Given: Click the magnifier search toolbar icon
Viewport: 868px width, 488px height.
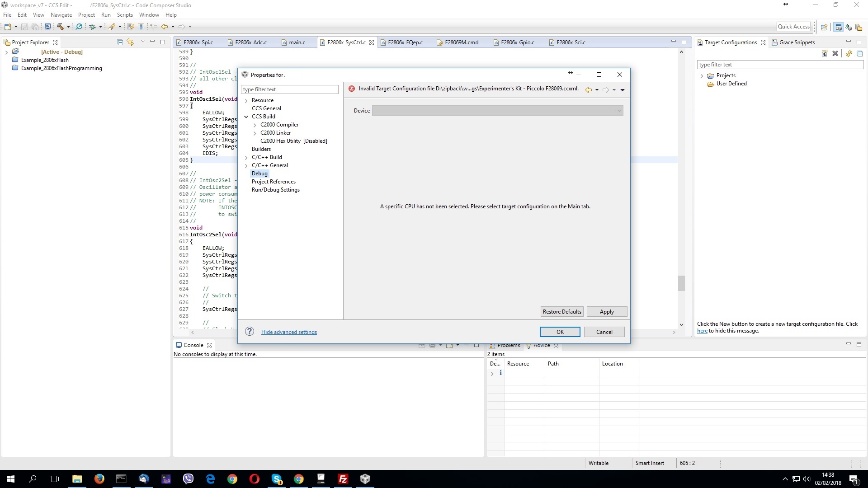Looking at the screenshot, I should click(x=79, y=27).
